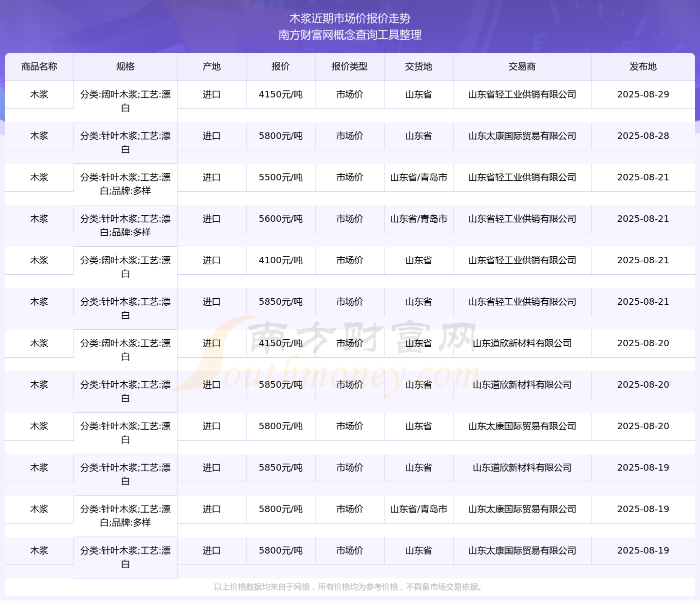Viewport: 700px width, 602px height.
Task: Click spec 分类:针叶木浆;工艺:漂白 in the 2025-08-28 row
Action: point(125,143)
